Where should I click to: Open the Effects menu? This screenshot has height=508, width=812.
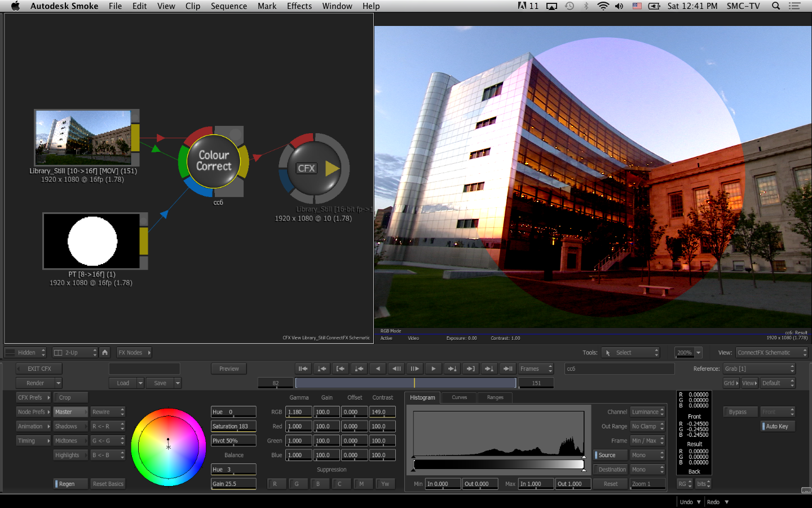299,6
